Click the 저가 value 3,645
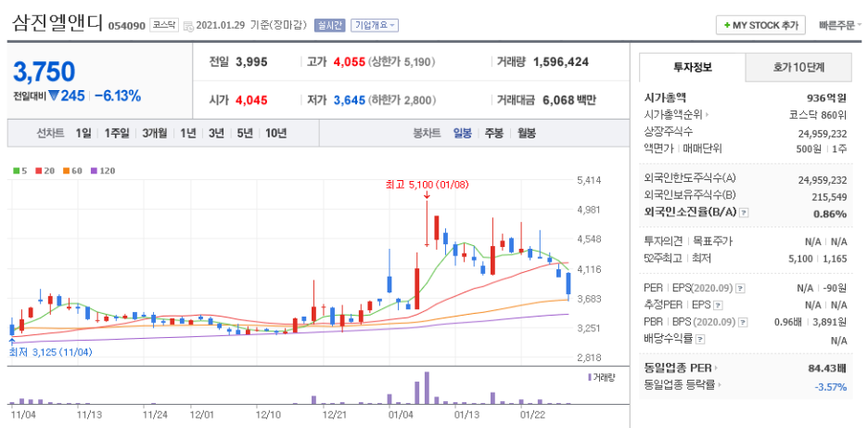Image resolution: width=868 pixels, height=428 pixels. point(349,100)
